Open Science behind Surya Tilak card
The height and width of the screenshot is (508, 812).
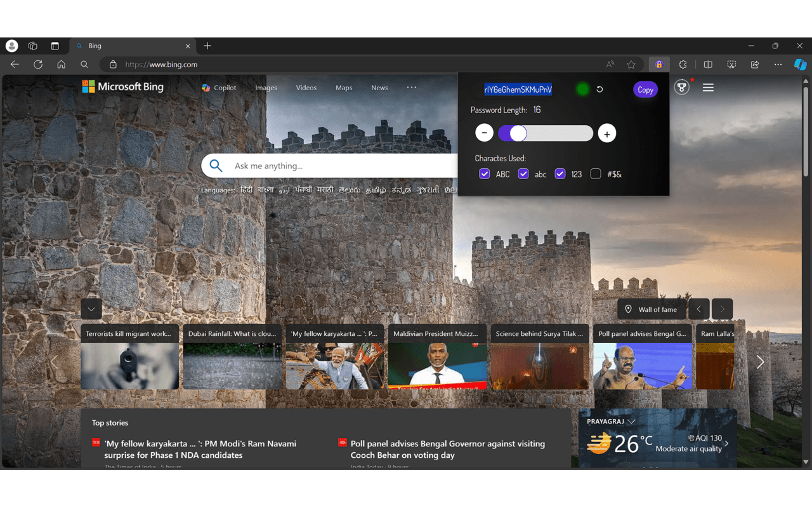pos(540,357)
